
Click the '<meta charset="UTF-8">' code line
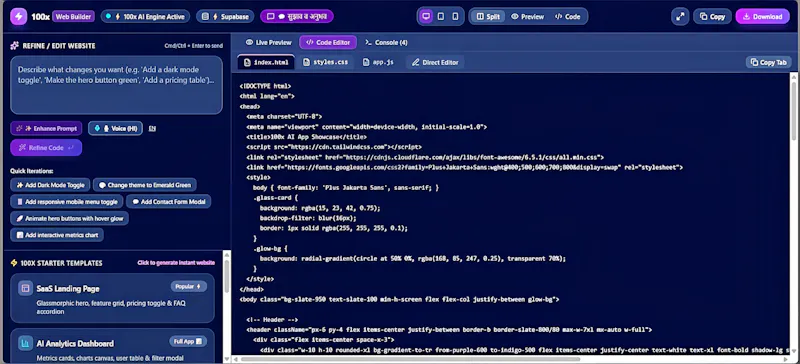click(284, 116)
